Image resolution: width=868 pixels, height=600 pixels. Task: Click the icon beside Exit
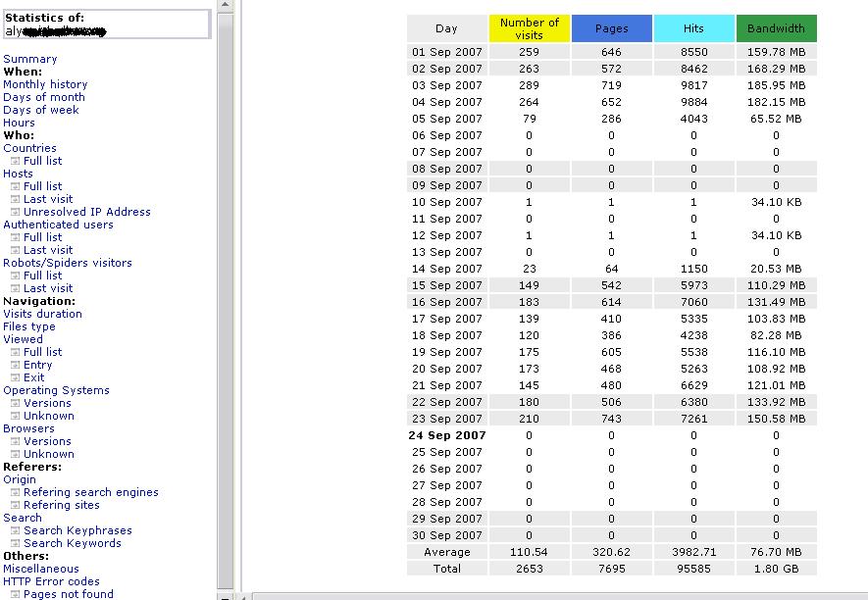pos(16,377)
